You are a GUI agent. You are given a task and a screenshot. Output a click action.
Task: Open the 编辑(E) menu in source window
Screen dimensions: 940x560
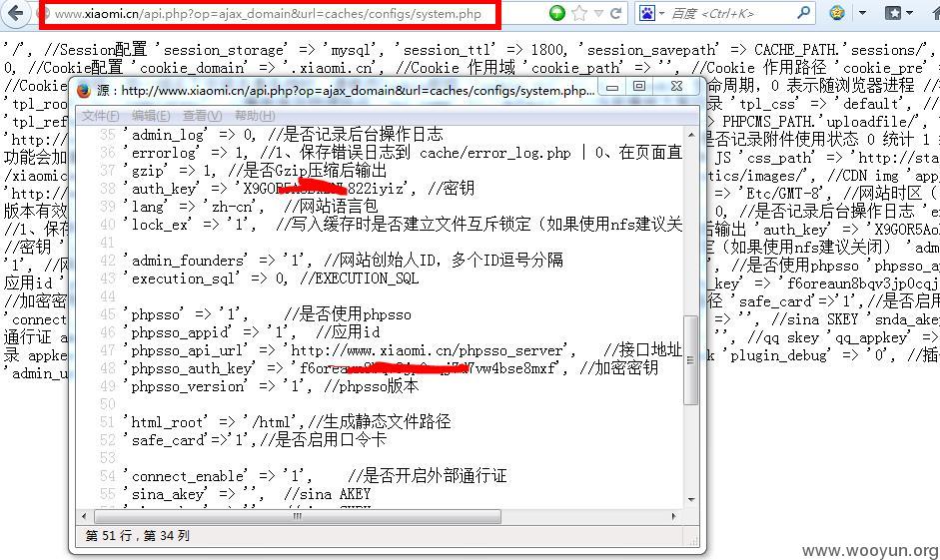pos(151,116)
